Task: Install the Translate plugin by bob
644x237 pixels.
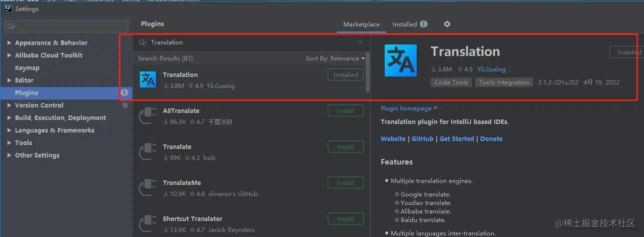Action: [x=346, y=147]
